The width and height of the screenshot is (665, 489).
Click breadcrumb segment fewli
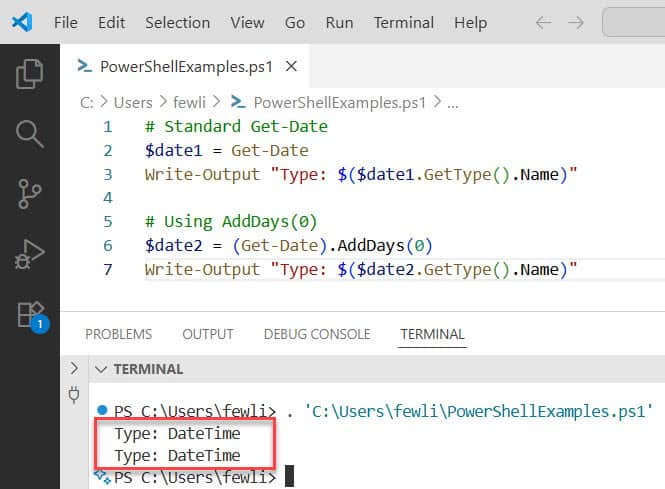coord(189,103)
